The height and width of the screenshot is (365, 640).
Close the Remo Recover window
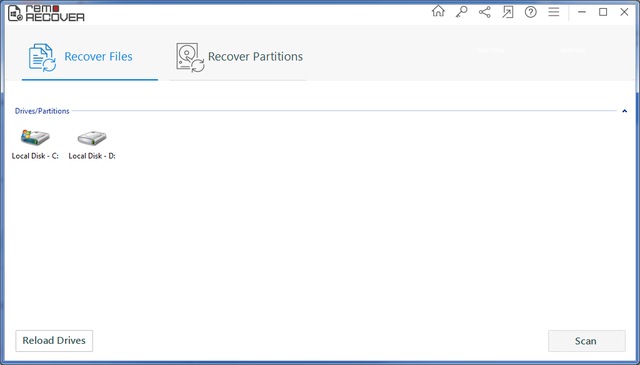pyautogui.click(x=624, y=12)
